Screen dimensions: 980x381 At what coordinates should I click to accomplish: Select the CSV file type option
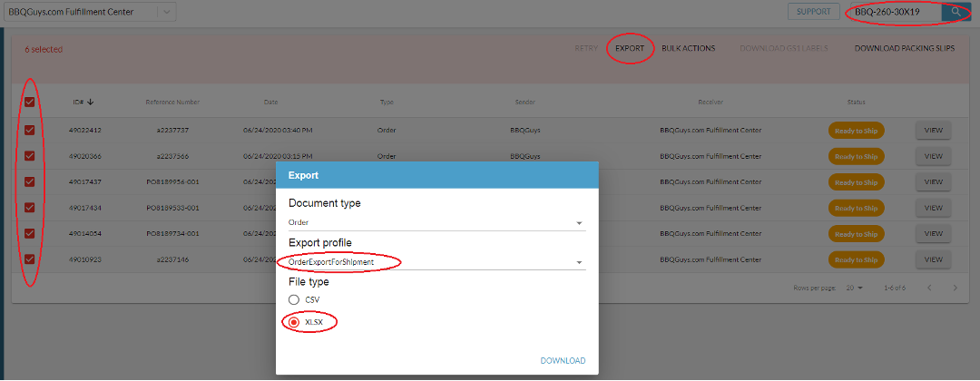pyautogui.click(x=294, y=299)
